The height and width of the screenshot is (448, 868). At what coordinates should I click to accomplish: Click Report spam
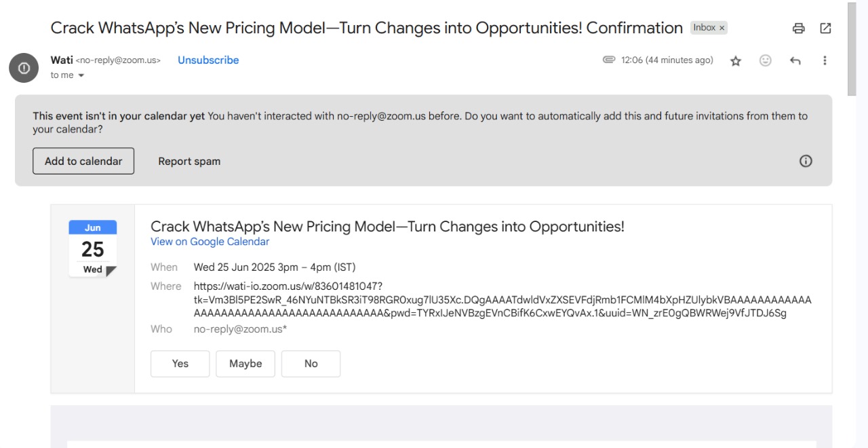click(x=189, y=161)
